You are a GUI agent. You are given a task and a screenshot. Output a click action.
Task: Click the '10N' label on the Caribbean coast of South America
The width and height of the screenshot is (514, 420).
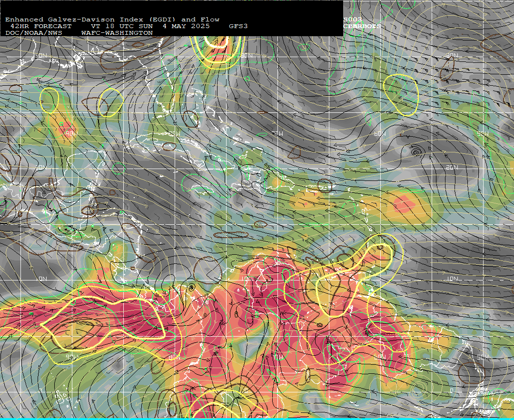(x=248, y=279)
